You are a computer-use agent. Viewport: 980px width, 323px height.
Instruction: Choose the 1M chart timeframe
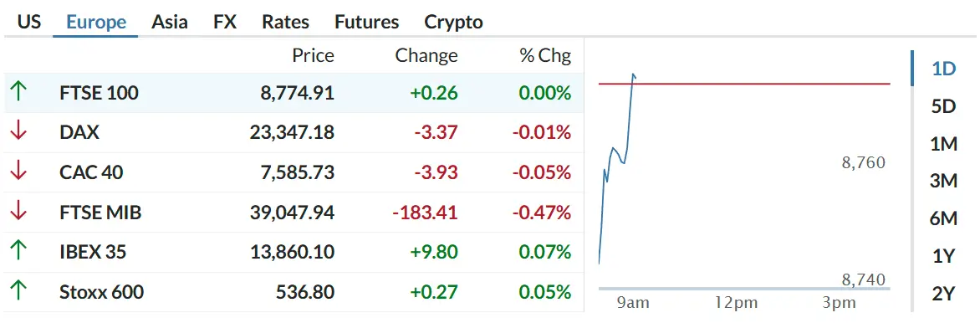[x=944, y=144]
